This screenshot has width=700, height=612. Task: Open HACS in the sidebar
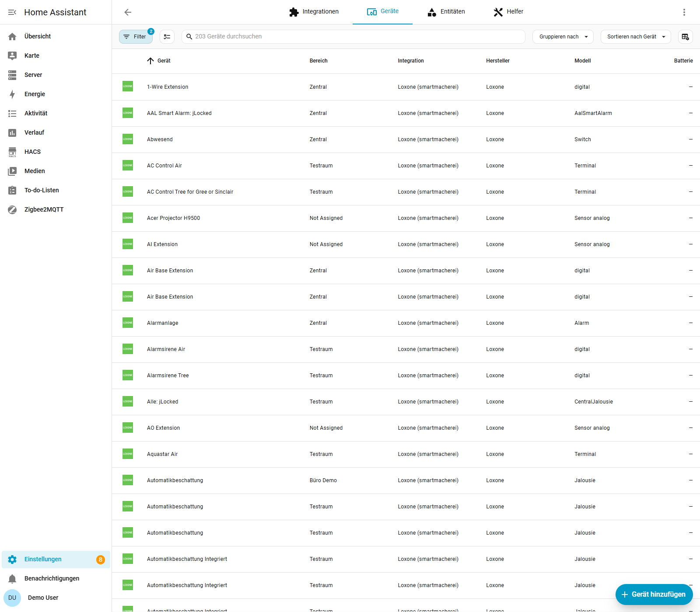(x=56, y=152)
